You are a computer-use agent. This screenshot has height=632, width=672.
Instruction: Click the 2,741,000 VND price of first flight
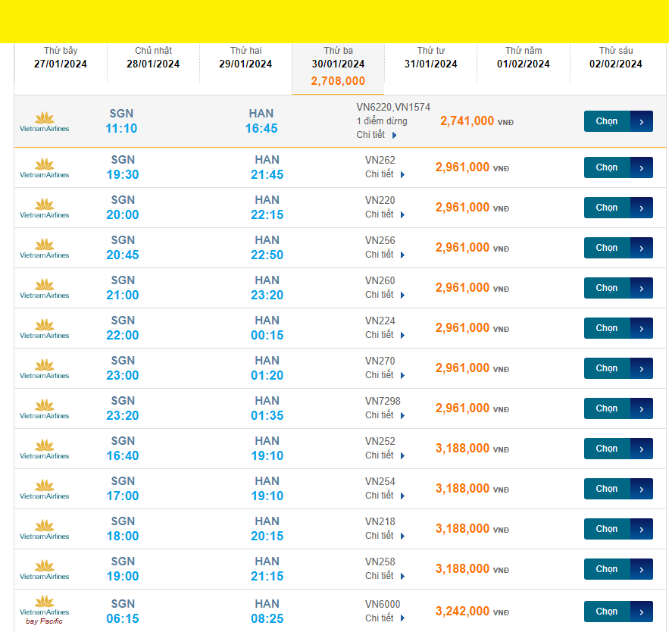click(467, 121)
